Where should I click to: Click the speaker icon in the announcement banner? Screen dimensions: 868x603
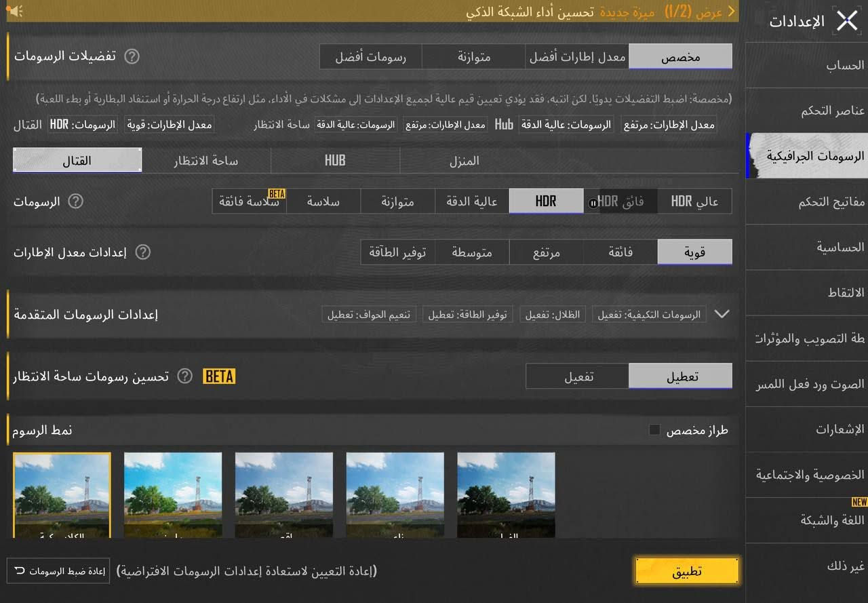pyautogui.click(x=16, y=12)
